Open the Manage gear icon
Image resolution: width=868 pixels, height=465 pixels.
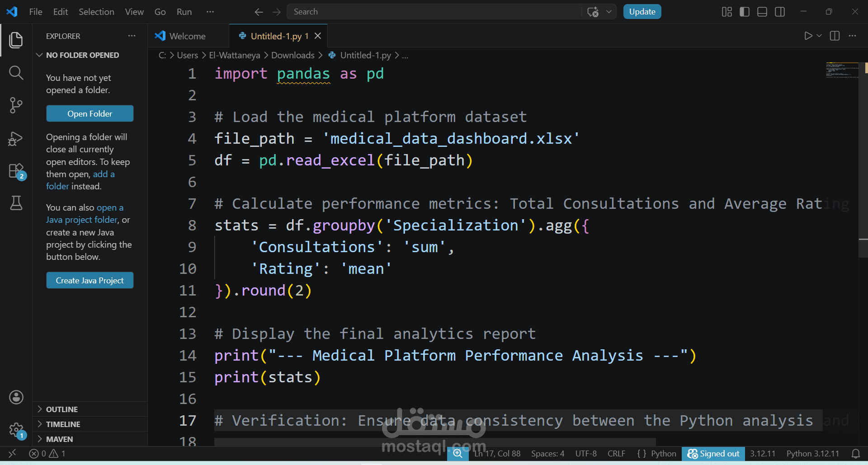point(17,430)
